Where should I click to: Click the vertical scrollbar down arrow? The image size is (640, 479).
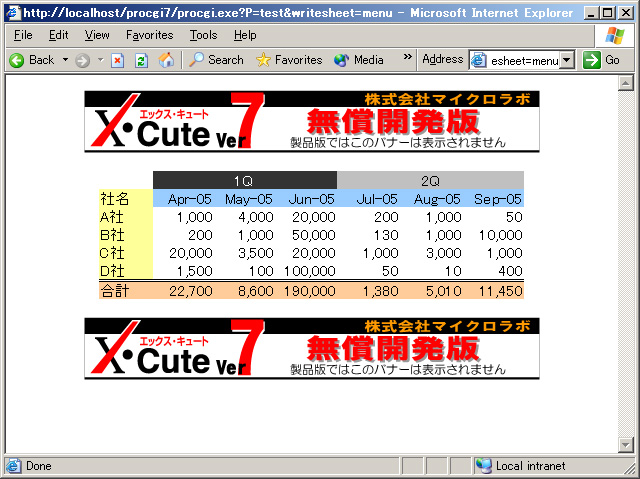click(626, 445)
